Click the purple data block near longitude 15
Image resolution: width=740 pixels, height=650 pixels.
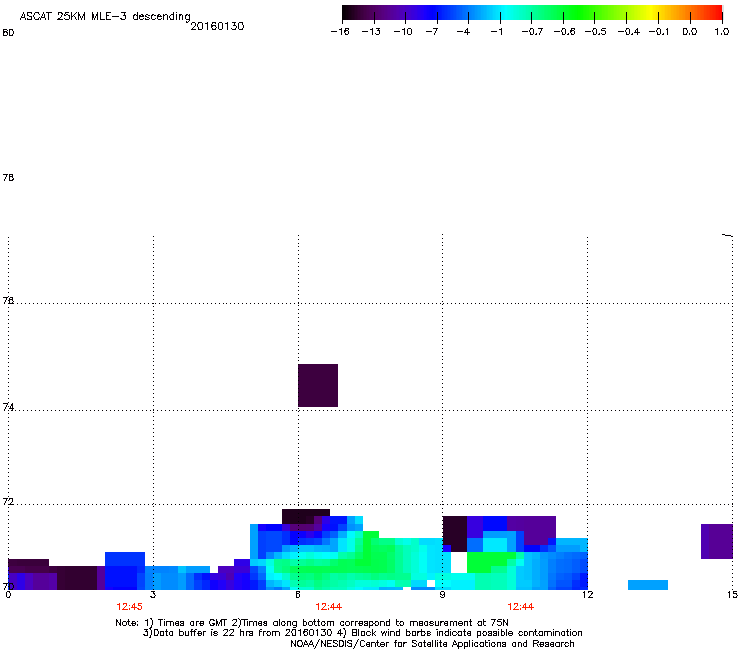pyautogui.click(x=717, y=541)
